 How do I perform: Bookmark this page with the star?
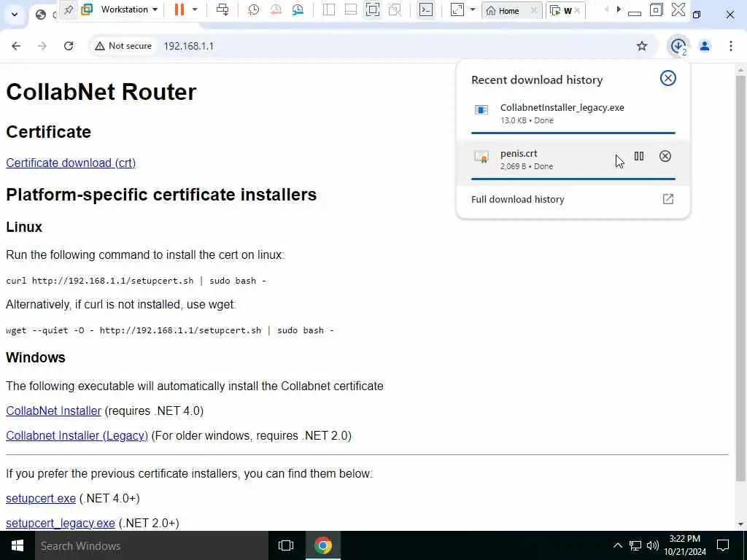[x=642, y=46]
